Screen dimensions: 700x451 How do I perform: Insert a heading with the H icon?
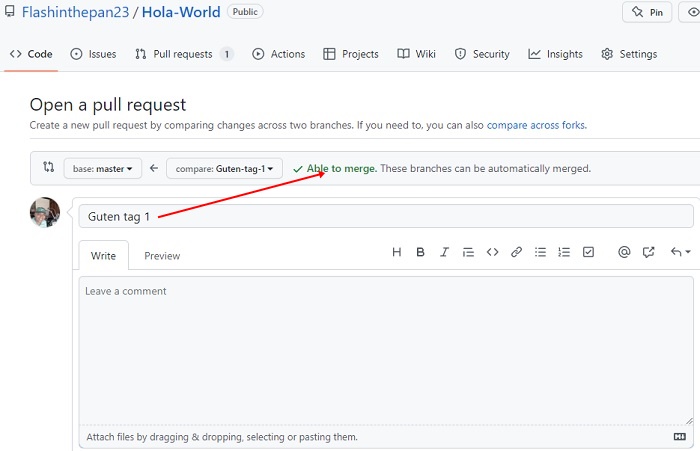pyautogui.click(x=396, y=252)
